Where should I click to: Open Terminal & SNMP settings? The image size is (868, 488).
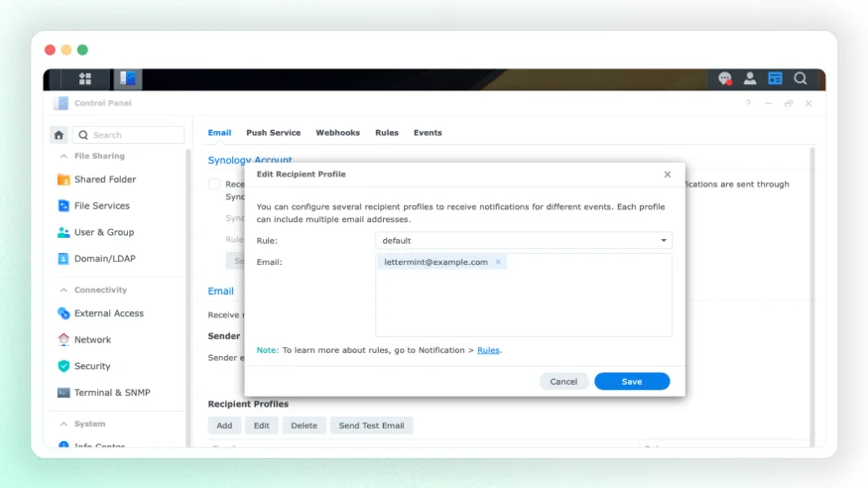[x=112, y=393]
